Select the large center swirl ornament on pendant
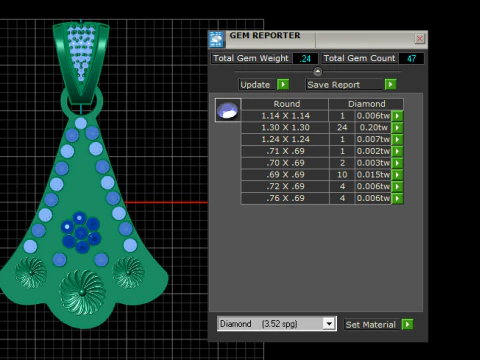The image size is (480, 360). point(82,292)
